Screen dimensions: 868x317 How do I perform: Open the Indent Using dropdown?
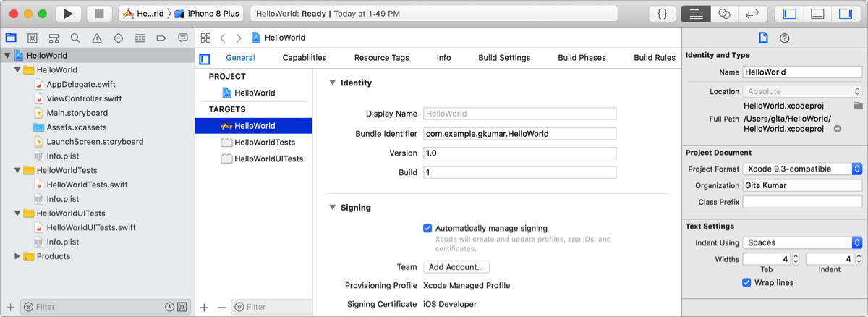[802, 242]
